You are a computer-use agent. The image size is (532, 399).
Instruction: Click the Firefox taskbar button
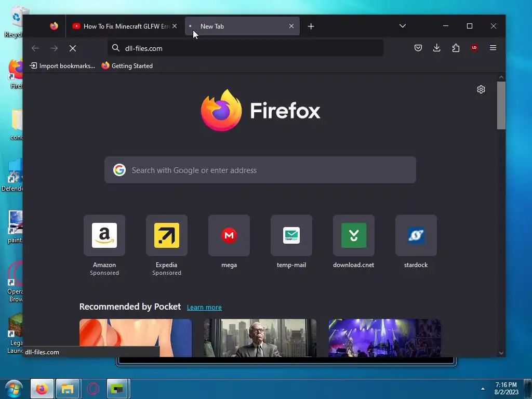coord(42,389)
